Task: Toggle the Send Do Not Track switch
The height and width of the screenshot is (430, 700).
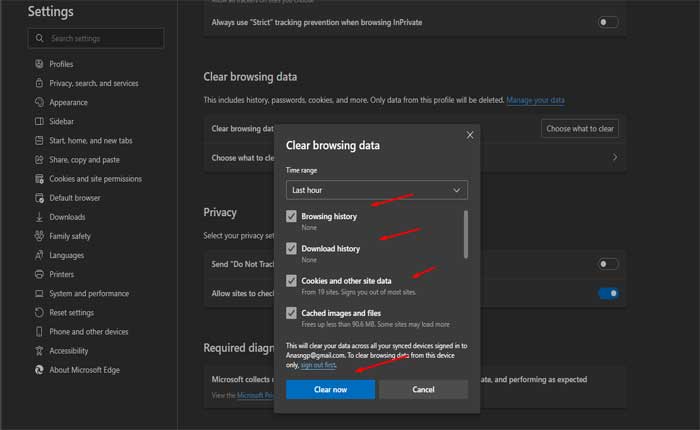Action: coord(607,264)
